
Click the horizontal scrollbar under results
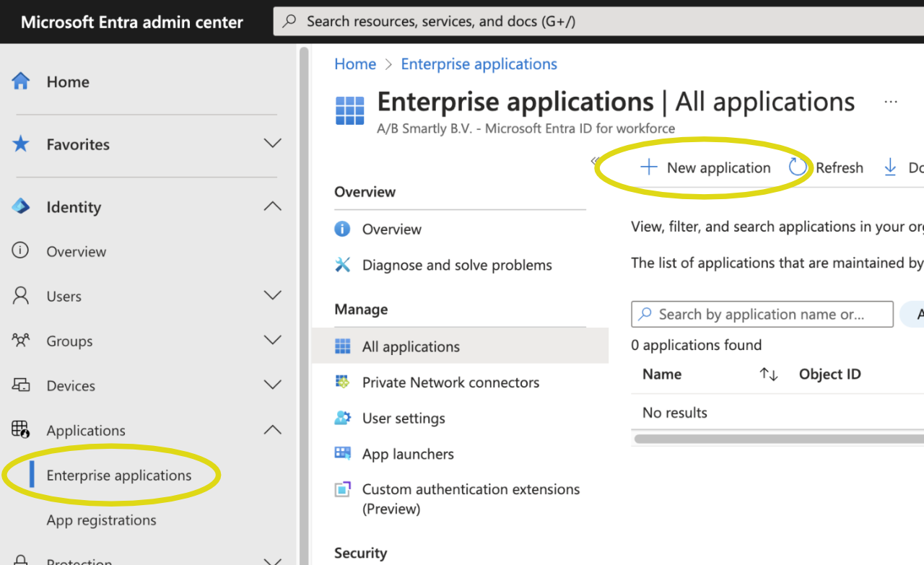(x=778, y=439)
